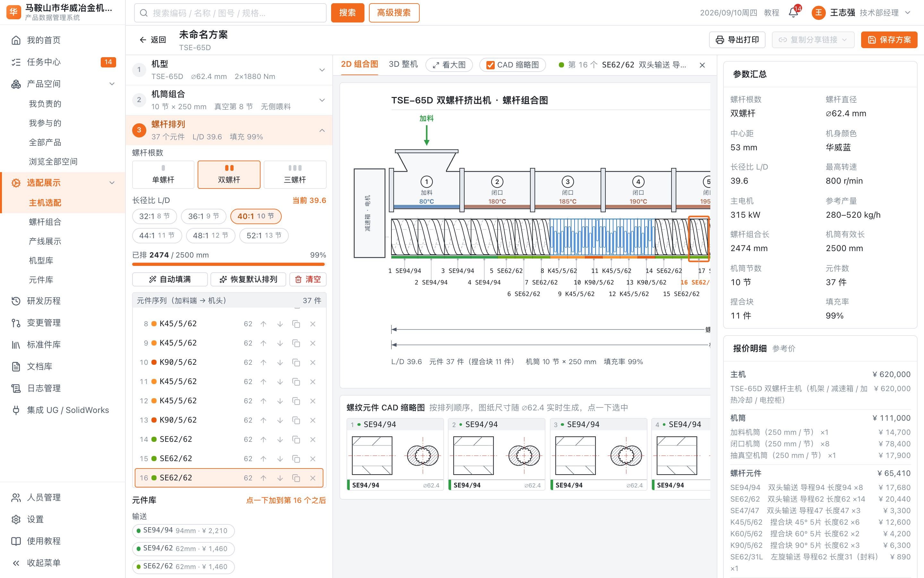Click highlighted element 16 in screw diagram
The image size is (924, 578).
699,239
